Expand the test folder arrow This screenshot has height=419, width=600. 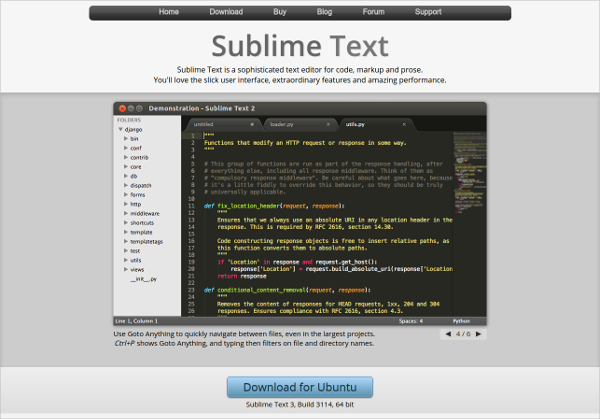(126, 251)
